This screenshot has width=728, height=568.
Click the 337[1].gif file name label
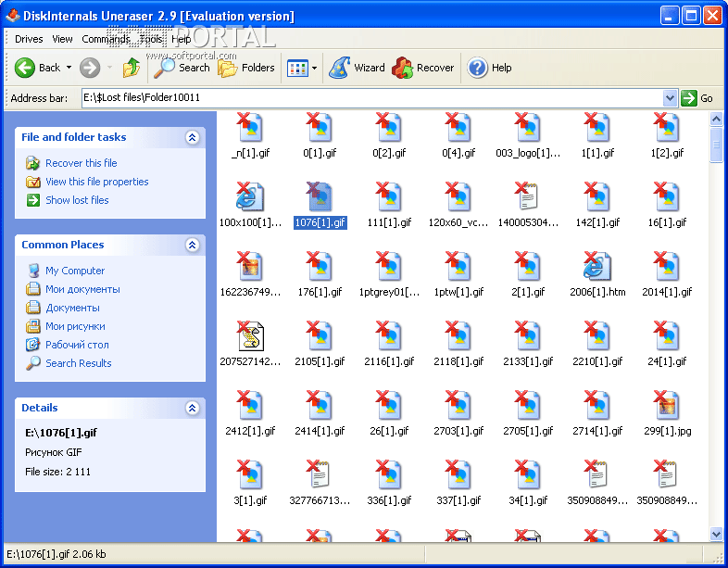tap(458, 500)
